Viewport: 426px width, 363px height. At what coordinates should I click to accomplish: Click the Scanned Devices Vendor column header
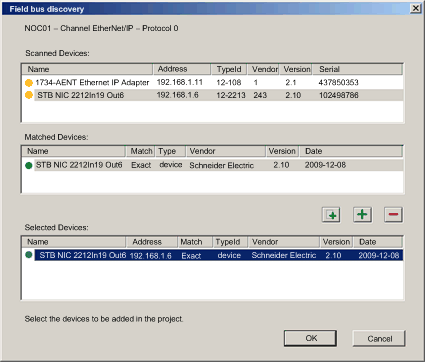(263, 69)
